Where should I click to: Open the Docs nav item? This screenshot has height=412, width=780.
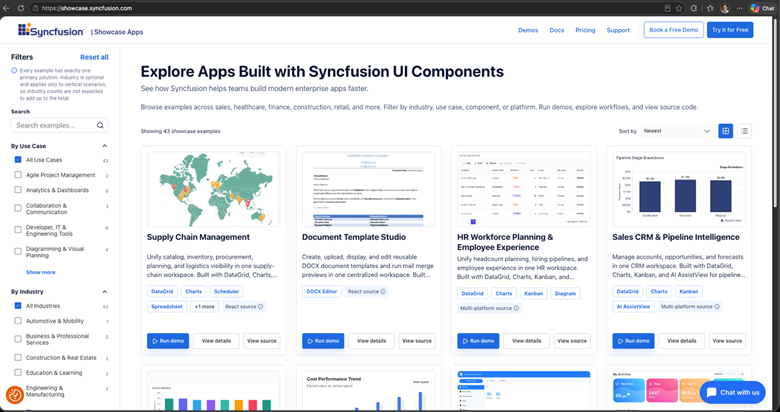pyautogui.click(x=557, y=30)
